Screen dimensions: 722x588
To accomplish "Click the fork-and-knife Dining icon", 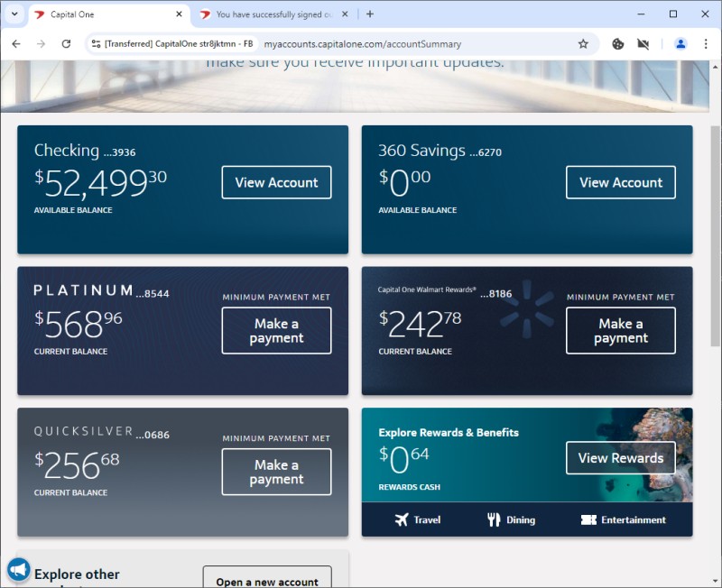I will (494, 519).
